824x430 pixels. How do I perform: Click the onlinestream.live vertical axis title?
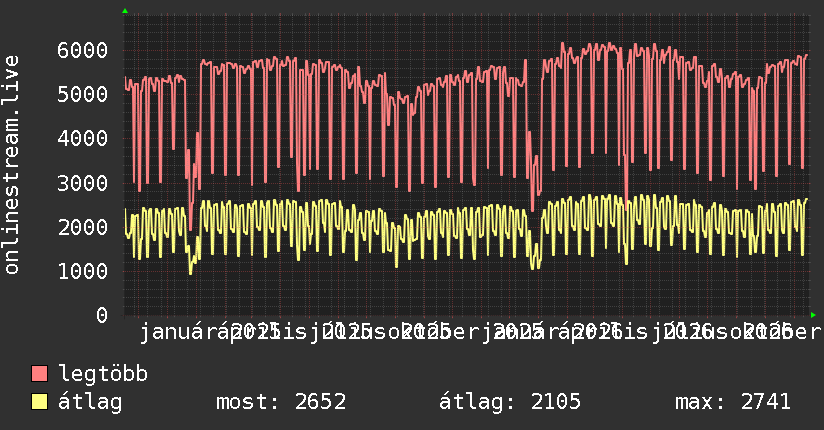coord(11,165)
